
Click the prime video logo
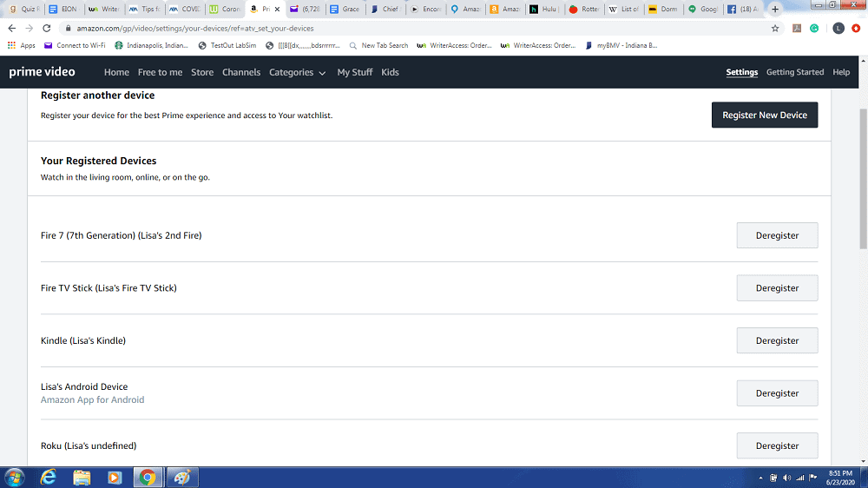point(42,72)
